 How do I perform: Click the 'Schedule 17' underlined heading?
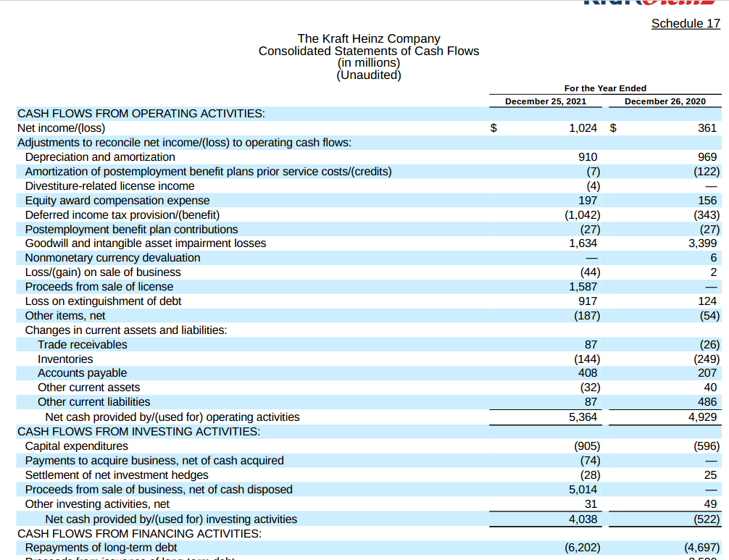686,23
